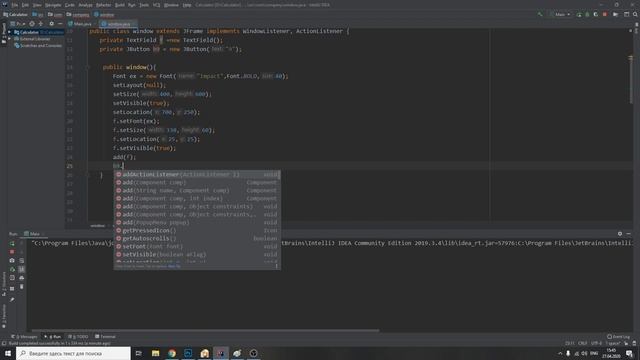Open the Messages tool window tab
The width and height of the screenshot is (640, 360).
coord(24,337)
